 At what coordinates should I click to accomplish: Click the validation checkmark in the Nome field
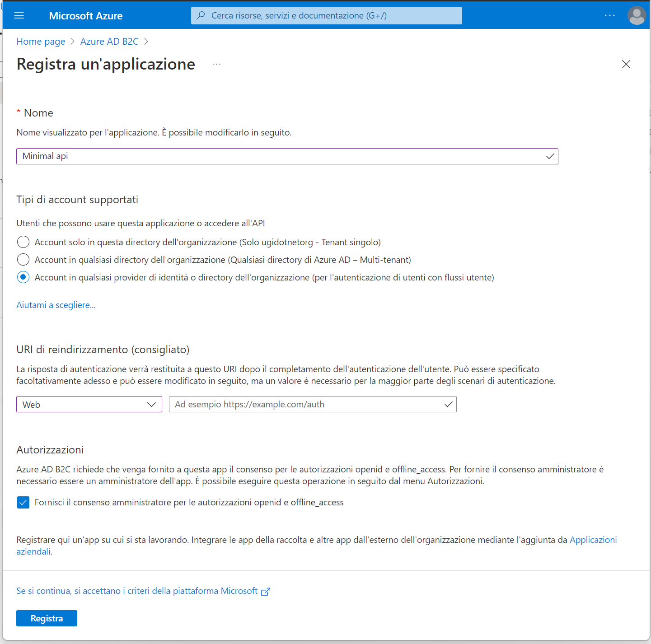[550, 156]
